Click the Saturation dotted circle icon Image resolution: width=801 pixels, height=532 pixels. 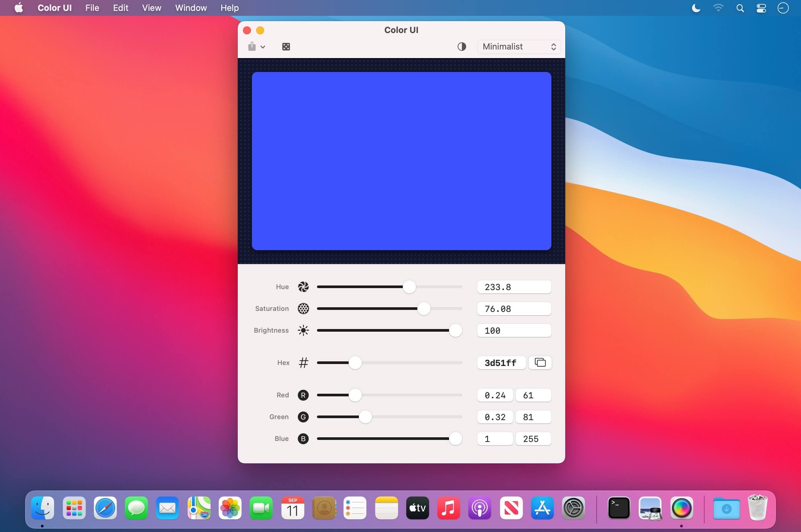point(303,309)
